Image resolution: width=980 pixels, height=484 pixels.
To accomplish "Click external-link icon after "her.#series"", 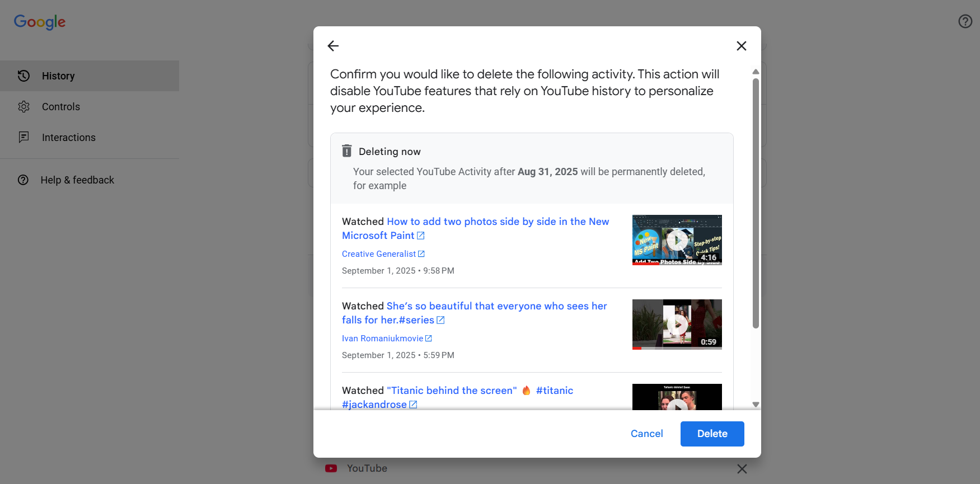I will pyautogui.click(x=440, y=320).
